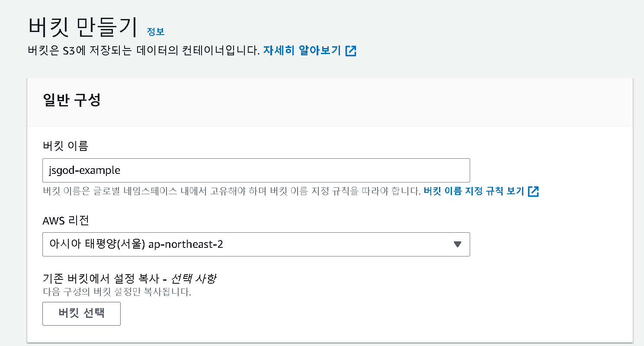
Task: Click the 버킷 이름 field label
Action: point(65,146)
